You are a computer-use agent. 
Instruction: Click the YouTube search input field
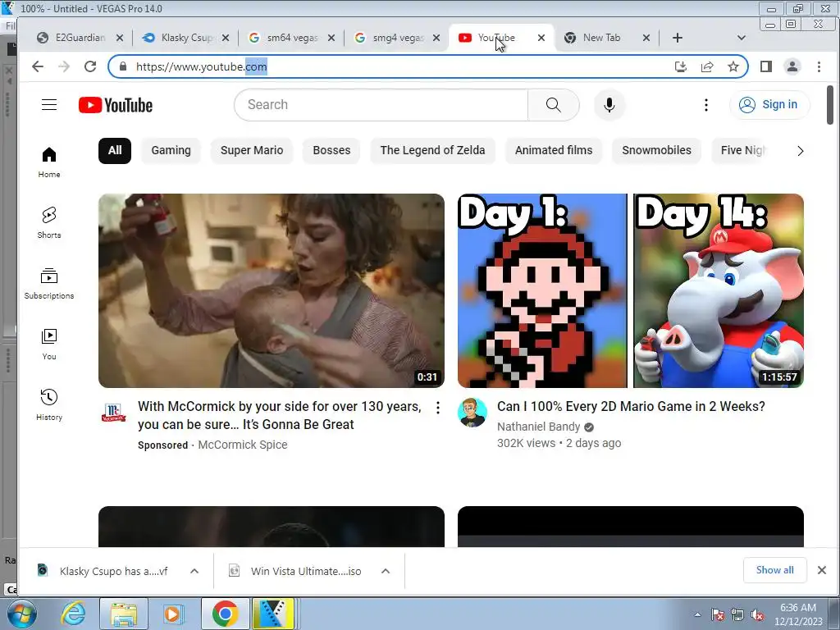[x=381, y=105]
